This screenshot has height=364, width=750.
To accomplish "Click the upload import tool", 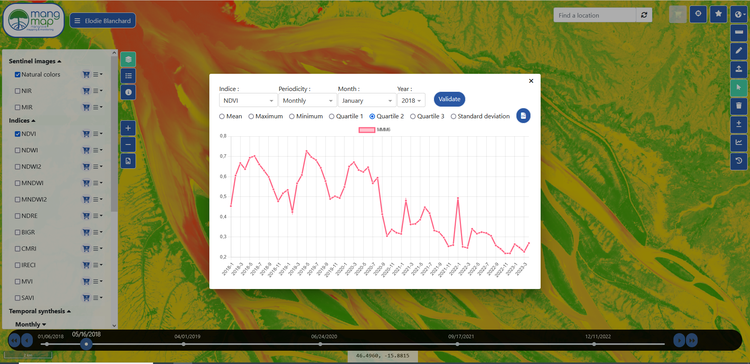I will pyautogui.click(x=739, y=69).
